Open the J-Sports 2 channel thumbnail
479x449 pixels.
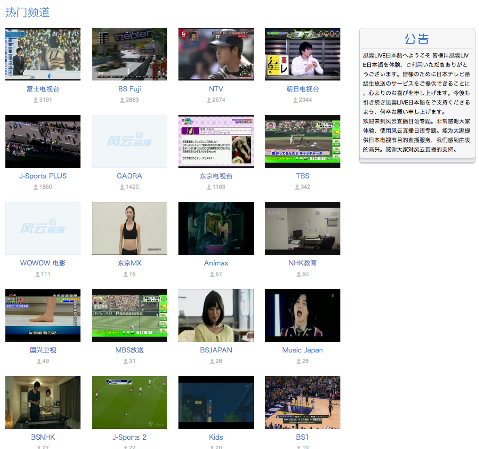point(129,402)
